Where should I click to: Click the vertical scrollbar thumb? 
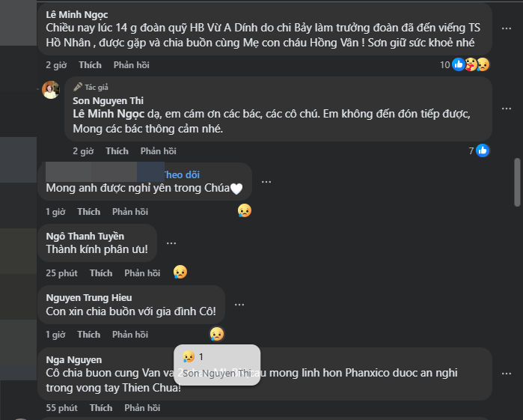(517, 181)
